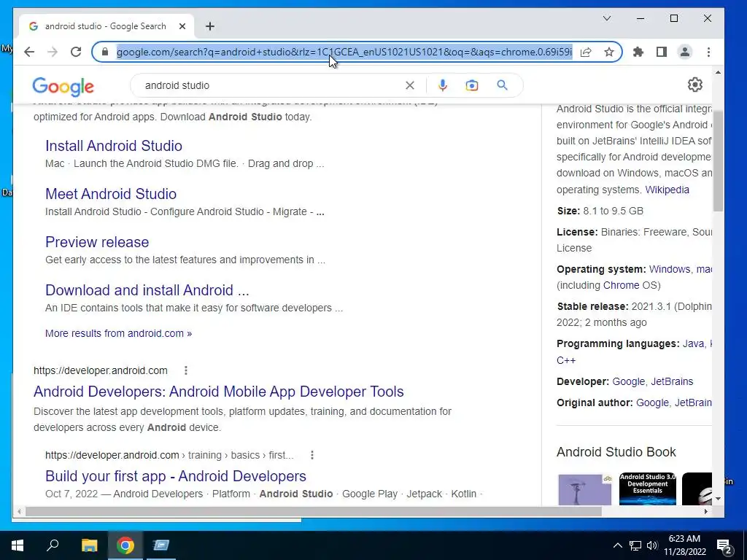Screen dimensions: 747x560
Task: Open options for developer.android.com result
Action: click(x=186, y=370)
